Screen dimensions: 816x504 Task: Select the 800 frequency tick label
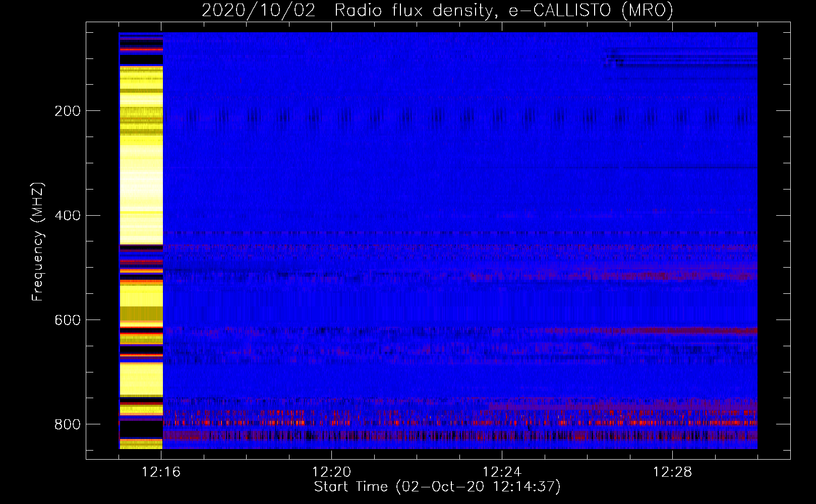(68, 425)
